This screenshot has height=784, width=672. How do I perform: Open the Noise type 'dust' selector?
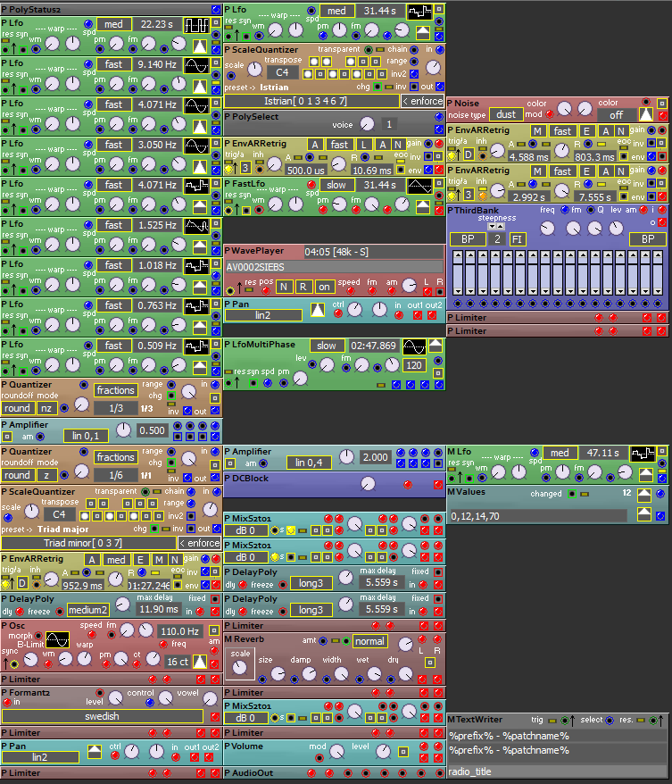(509, 115)
